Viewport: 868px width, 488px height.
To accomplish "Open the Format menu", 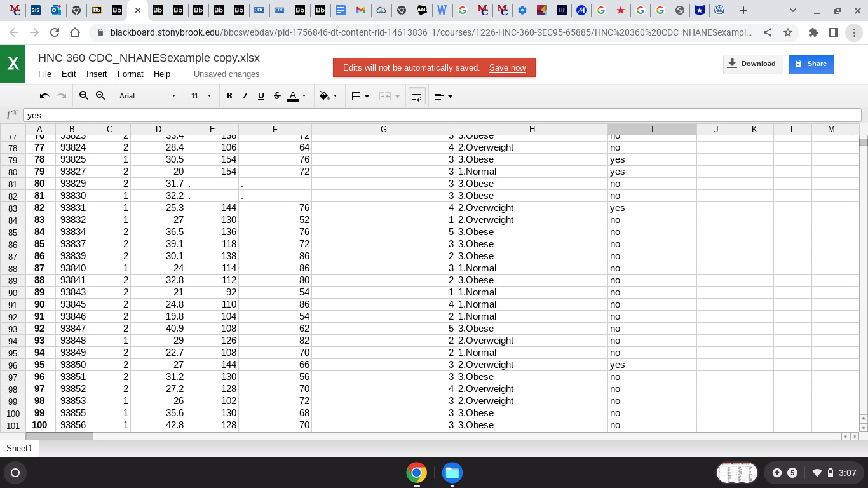I will point(130,74).
